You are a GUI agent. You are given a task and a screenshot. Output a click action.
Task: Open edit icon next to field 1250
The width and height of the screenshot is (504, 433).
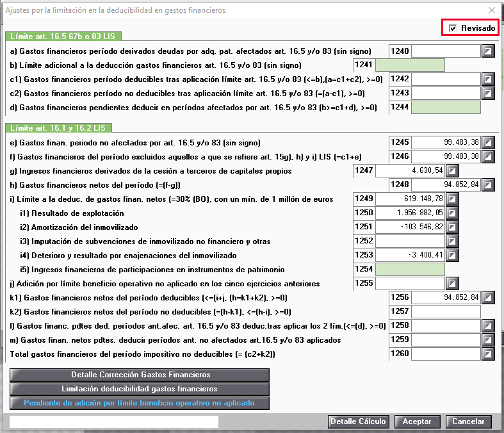tap(452, 213)
